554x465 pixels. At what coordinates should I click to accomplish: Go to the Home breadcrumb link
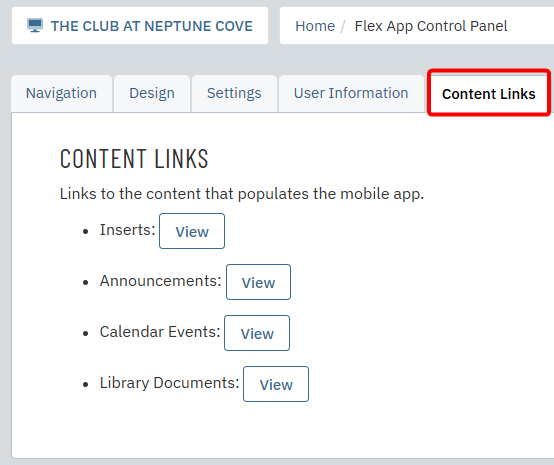(x=315, y=26)
